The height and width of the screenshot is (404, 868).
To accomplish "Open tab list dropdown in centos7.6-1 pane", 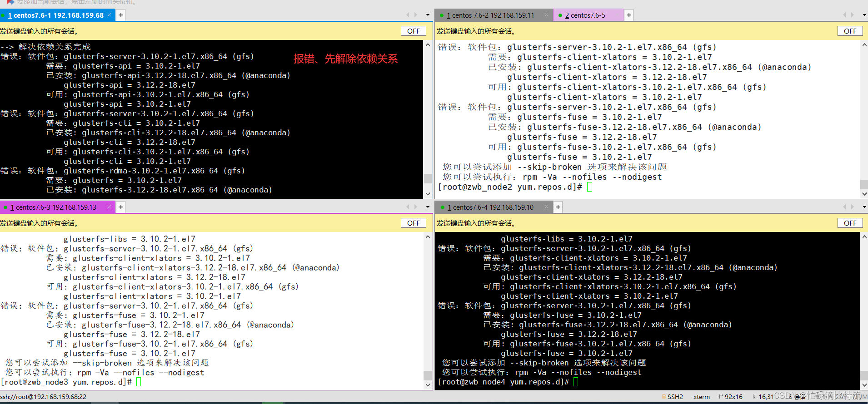I will [428, 15].
